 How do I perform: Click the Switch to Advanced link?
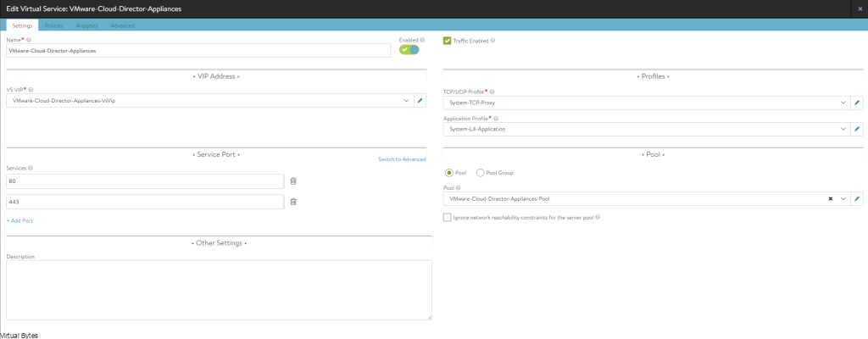coord(402,159)
